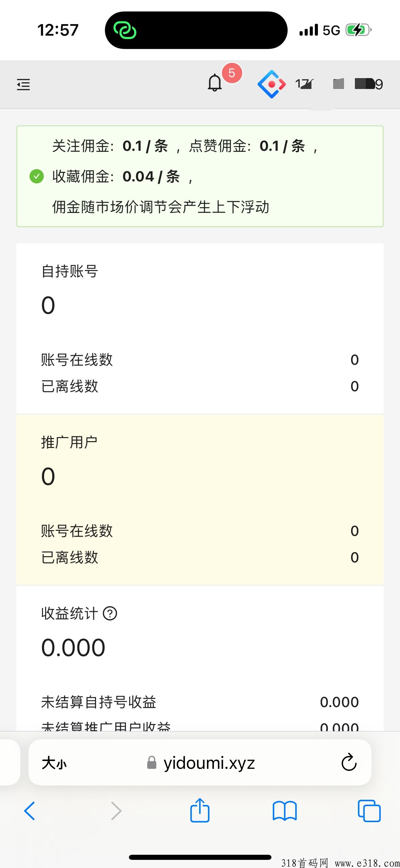Click the green check icon in commission notice

(37, 176)
